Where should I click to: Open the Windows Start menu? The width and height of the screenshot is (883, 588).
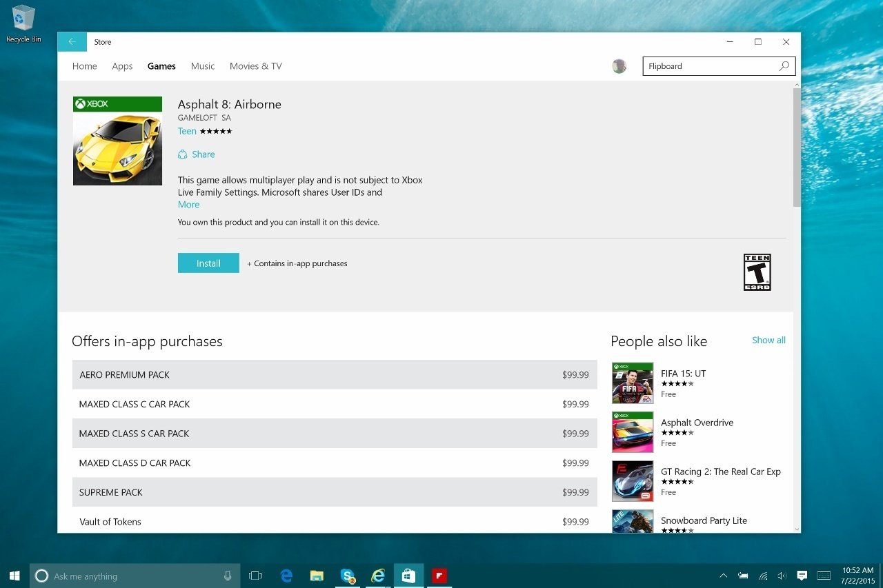pos(14,576)
